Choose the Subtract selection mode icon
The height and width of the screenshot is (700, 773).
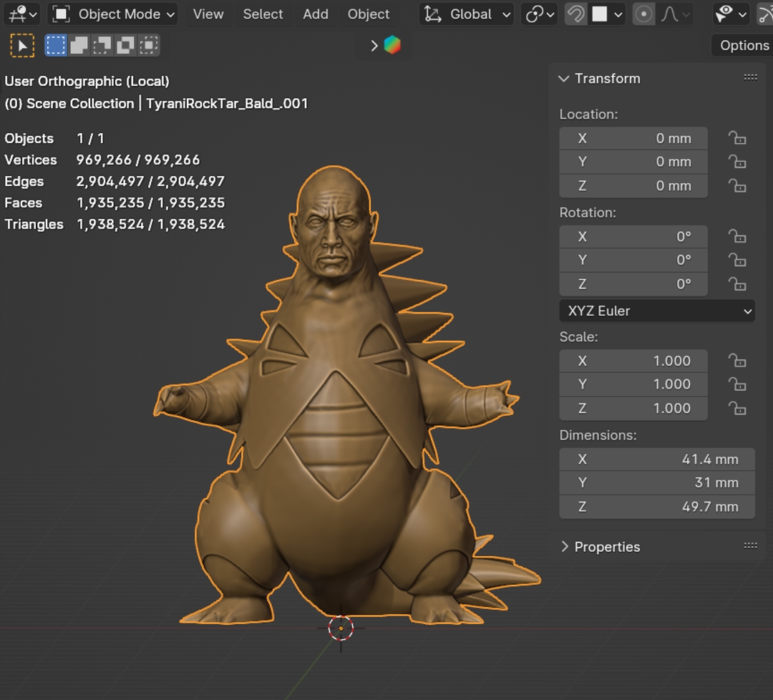pyautogui.click(x=102, y=46)
